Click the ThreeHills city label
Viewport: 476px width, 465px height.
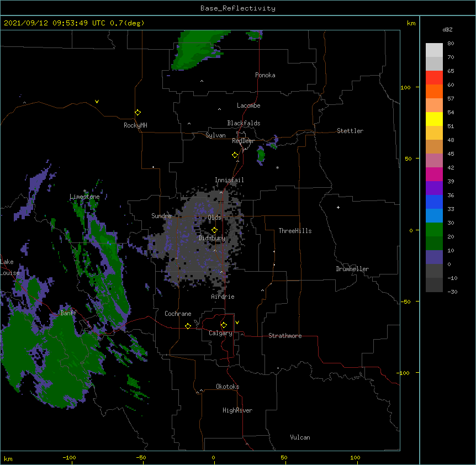click(x=295, y=231)
